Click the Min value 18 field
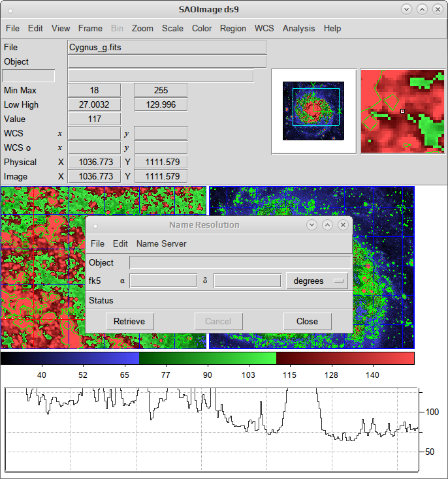 95,91
